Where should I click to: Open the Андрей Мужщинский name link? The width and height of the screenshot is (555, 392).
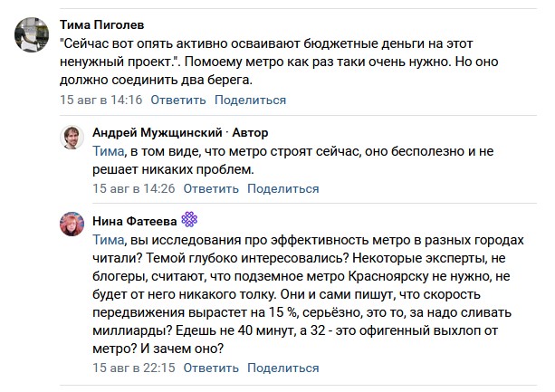tap(158, 132)
